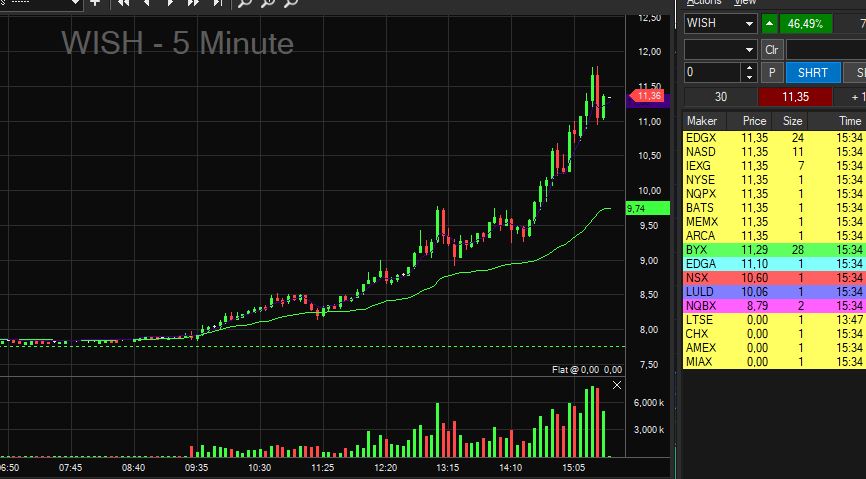Select the NQPX level 2 row

[774, 194]
